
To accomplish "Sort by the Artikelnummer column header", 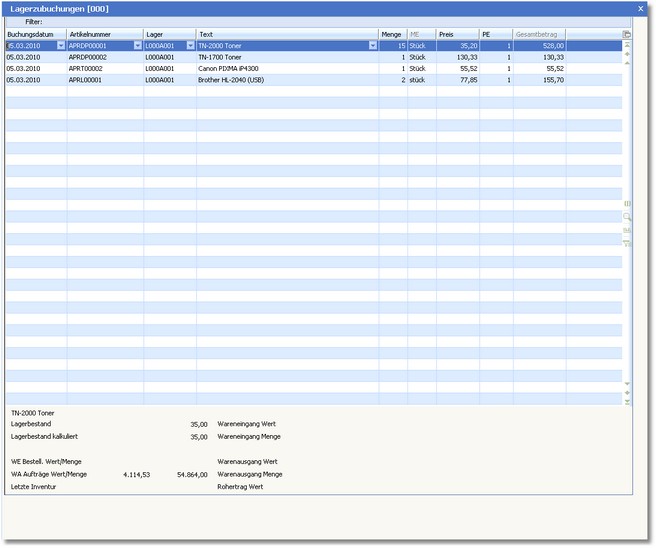I will click(104, 34).
